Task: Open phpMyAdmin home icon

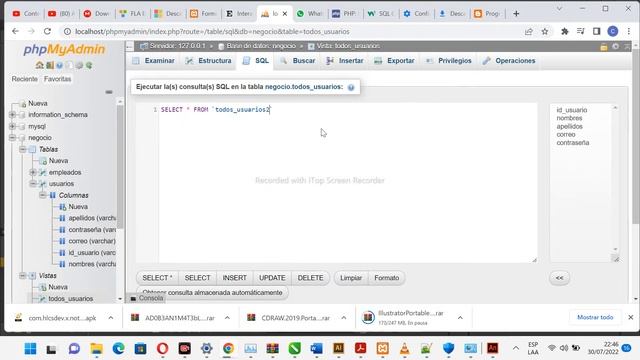Action: click(x=40, y=65)
